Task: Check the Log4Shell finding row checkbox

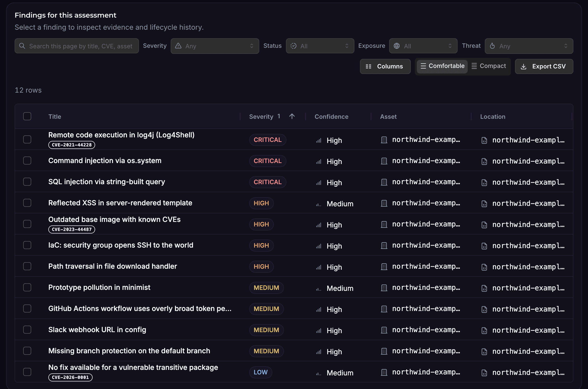Action: point(27,139)
